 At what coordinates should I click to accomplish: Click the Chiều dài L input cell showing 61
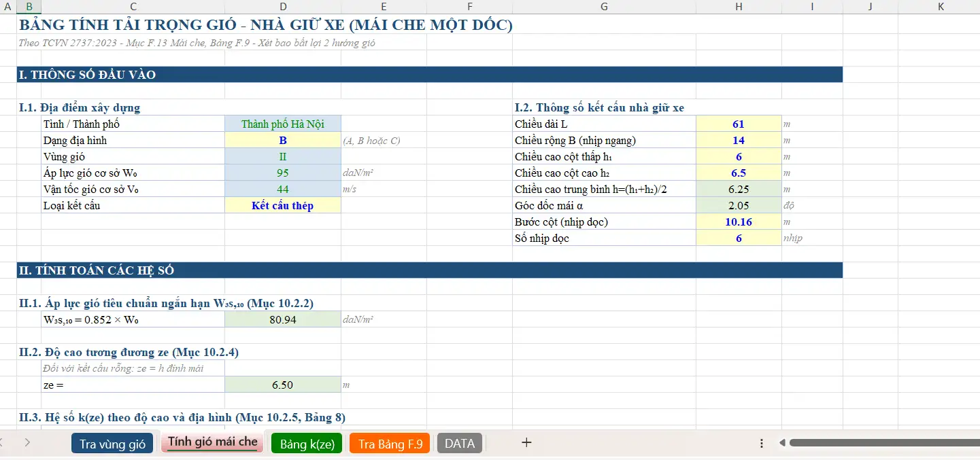coord(739,123)
